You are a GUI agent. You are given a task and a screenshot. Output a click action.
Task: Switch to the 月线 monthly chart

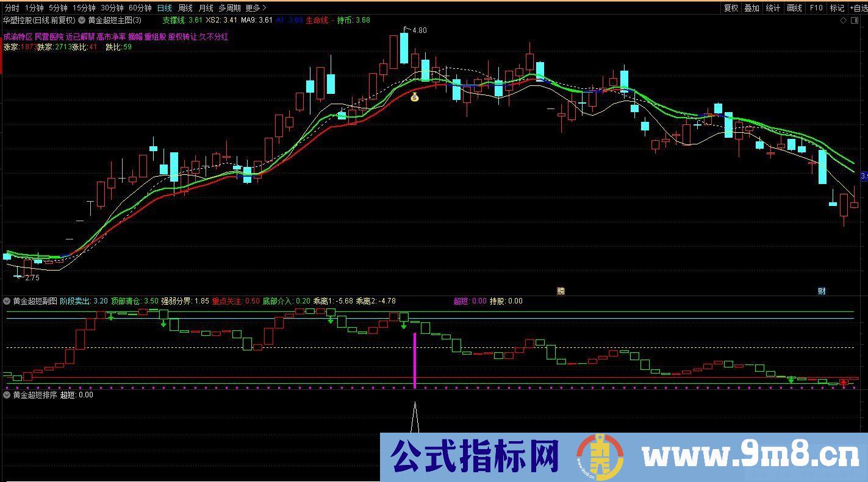coord(206,8)
